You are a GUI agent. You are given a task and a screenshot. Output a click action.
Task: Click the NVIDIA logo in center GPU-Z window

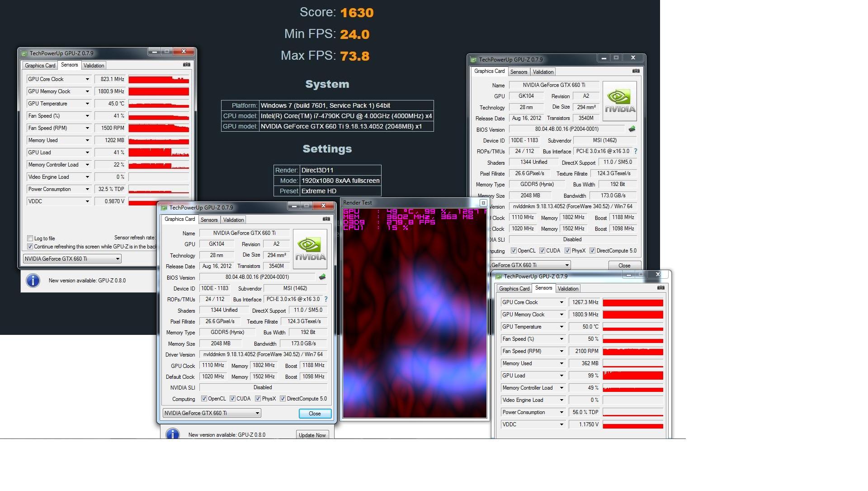[310, 249]
